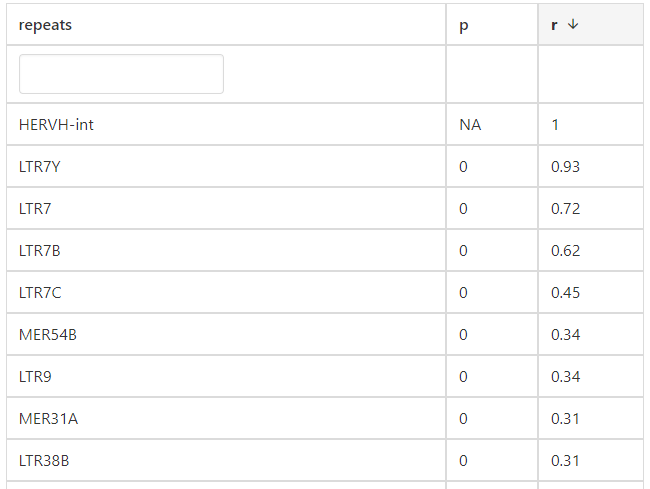Click the 0.62 r value cell
The image size is (650, 489).
coord(565,251)
